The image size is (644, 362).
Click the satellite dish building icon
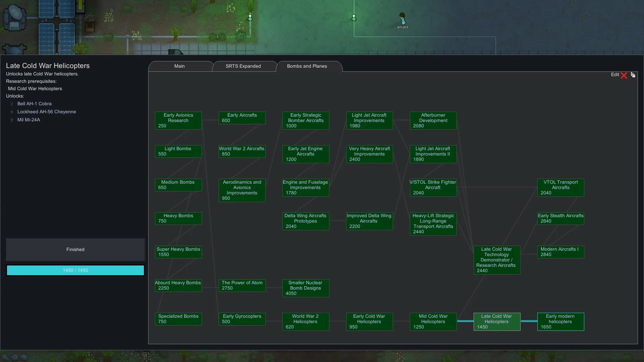tap(14, 17)
